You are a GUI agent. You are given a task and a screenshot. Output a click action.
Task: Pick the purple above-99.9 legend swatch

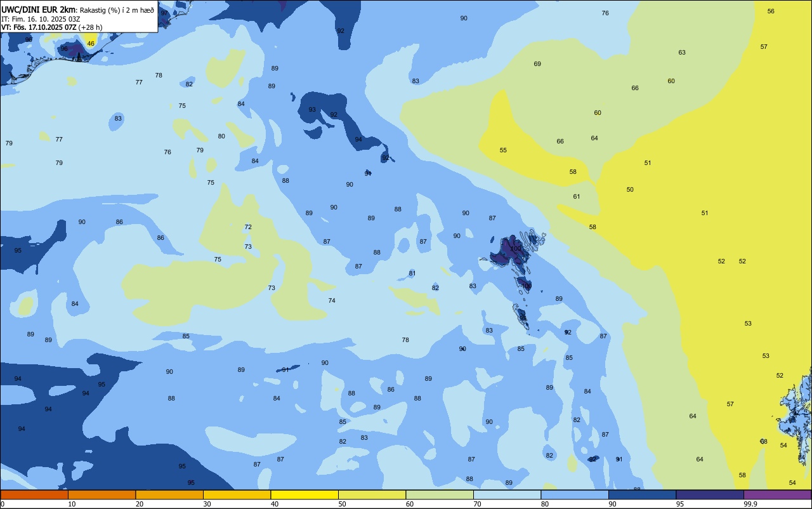[777, 494]
